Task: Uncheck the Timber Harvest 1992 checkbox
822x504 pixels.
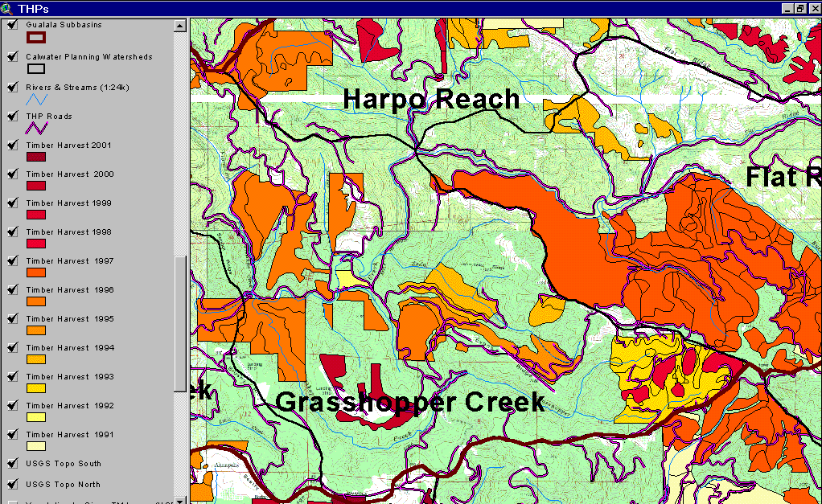Action: pos(13,405)
